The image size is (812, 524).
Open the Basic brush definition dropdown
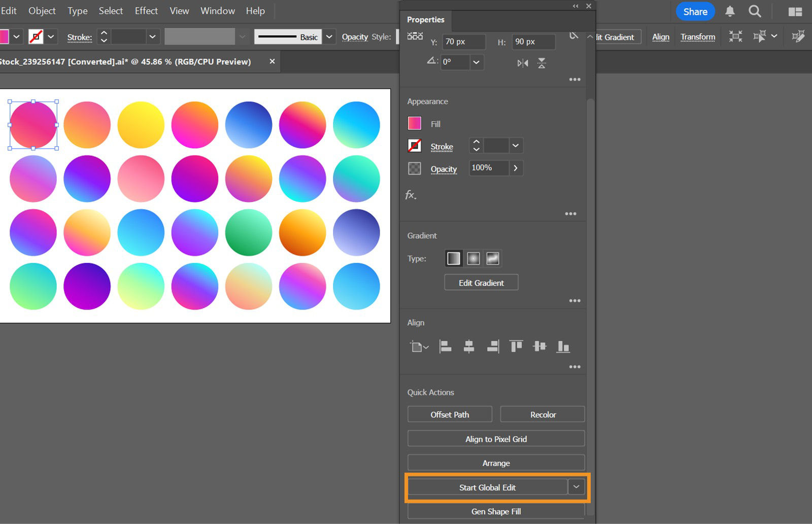pyautogui.click(x=329, y=37)
